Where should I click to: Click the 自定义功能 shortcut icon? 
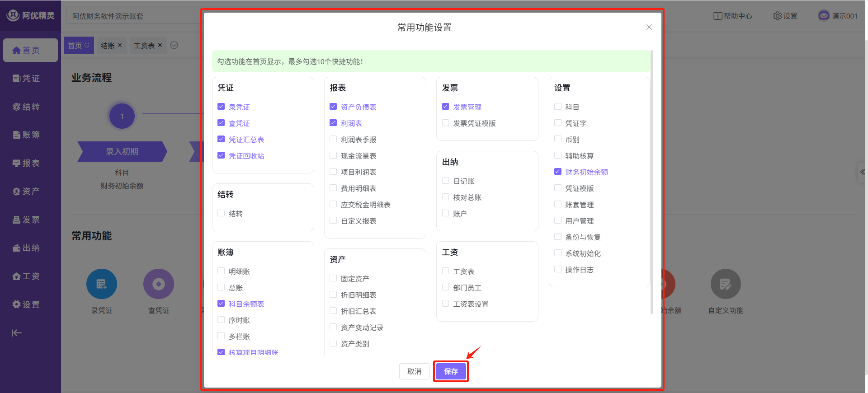pos(725,284)
